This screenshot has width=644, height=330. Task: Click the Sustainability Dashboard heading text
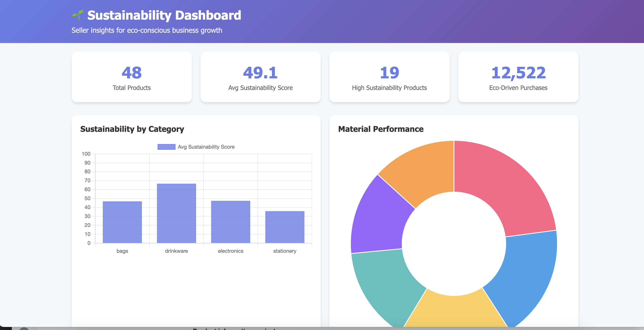click(164, 15)
